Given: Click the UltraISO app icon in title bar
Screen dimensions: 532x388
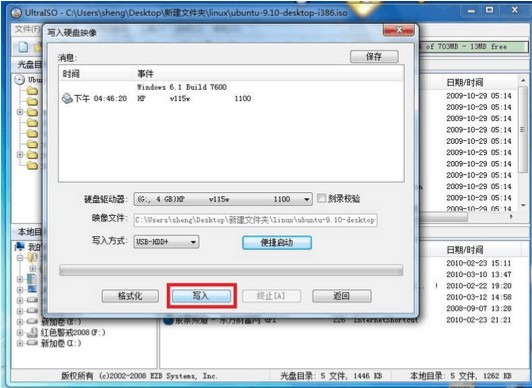Looking at the screenshot, I should [16, 13].
